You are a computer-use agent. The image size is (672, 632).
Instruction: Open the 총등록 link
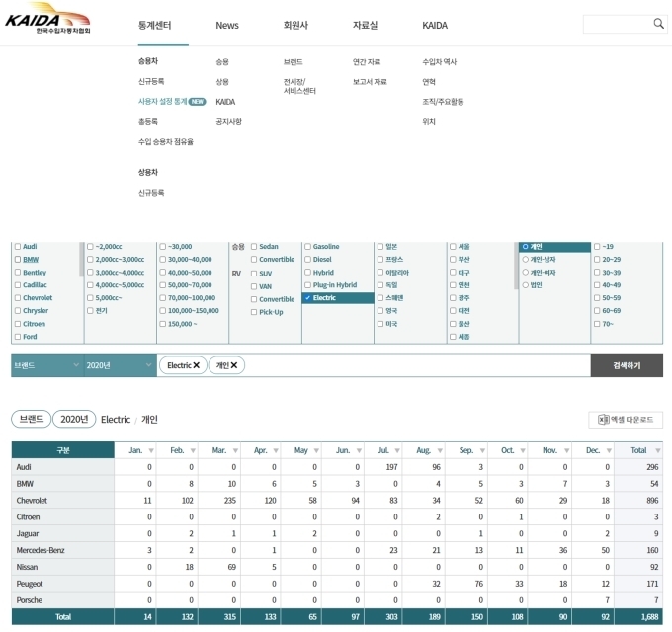148,122
